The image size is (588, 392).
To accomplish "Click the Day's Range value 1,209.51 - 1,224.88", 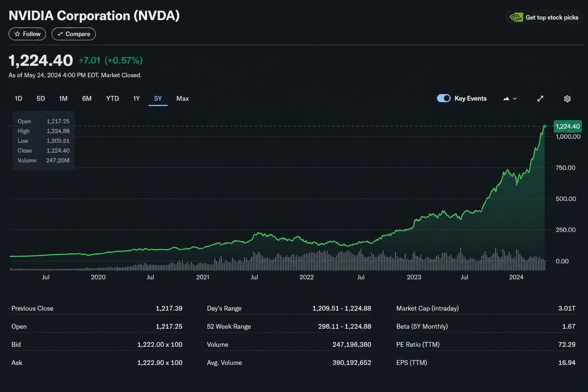I will click(342, 309).
